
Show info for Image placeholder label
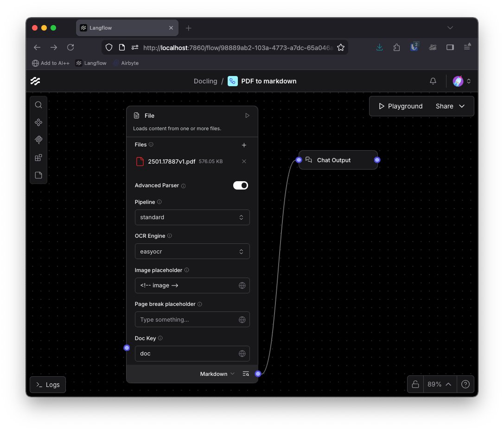(x=186, y=270)
